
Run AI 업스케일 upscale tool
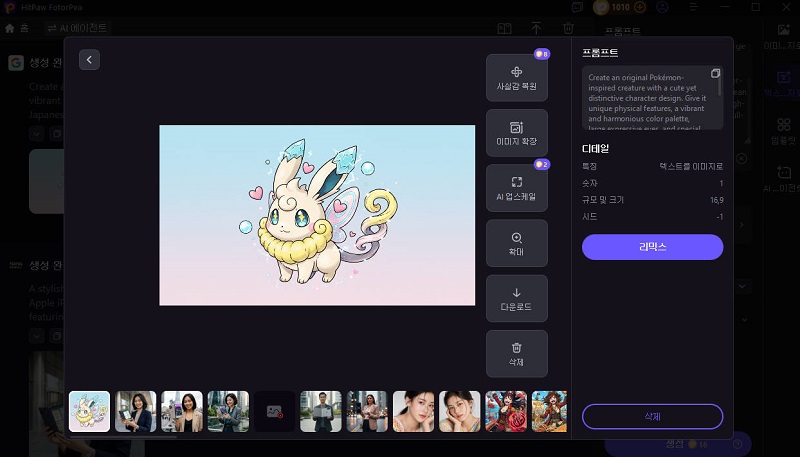click(x=517, y=188)
